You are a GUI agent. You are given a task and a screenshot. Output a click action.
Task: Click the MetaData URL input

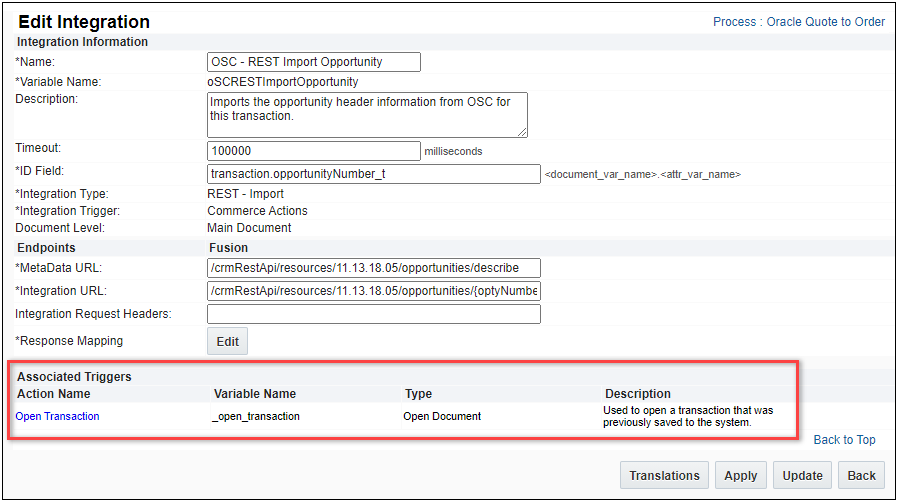[x=373, y=267]
